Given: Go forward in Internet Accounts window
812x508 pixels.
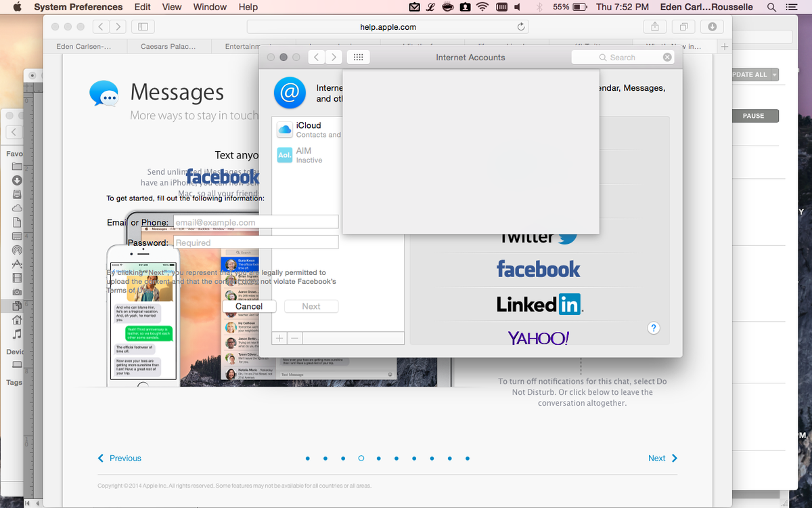Looking at the screenshot, I should point(334,58).
